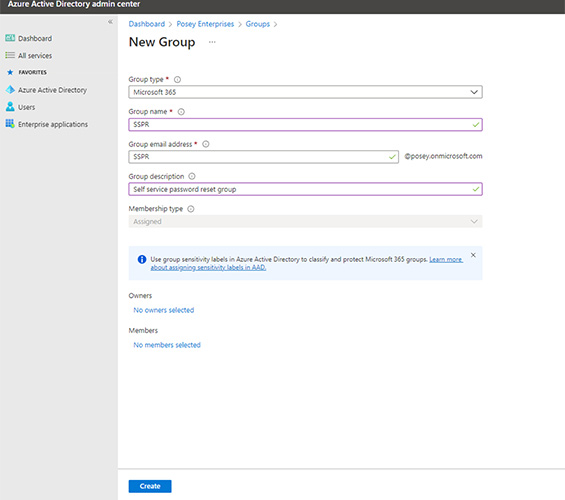Click the Users person icon
This screenshot has height=500, width=565.
pos(10,107)
